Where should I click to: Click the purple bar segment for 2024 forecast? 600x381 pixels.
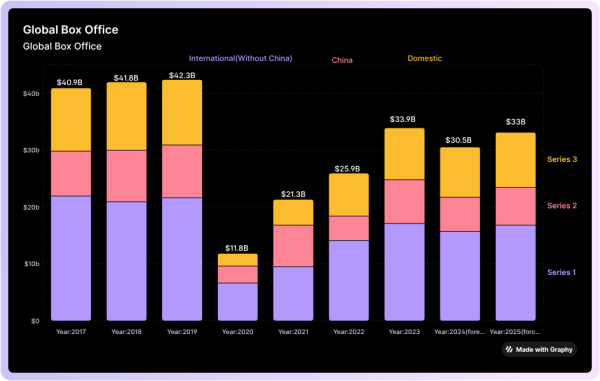pyautogui.click(x=460, y=276)
